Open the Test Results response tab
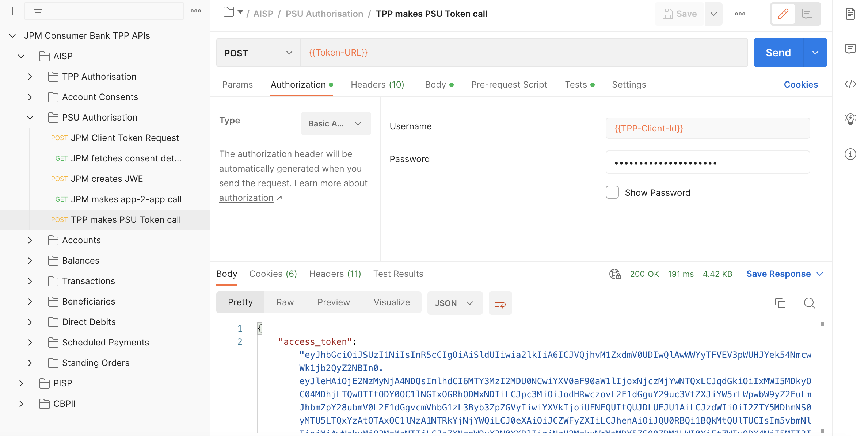 point(398,274)
